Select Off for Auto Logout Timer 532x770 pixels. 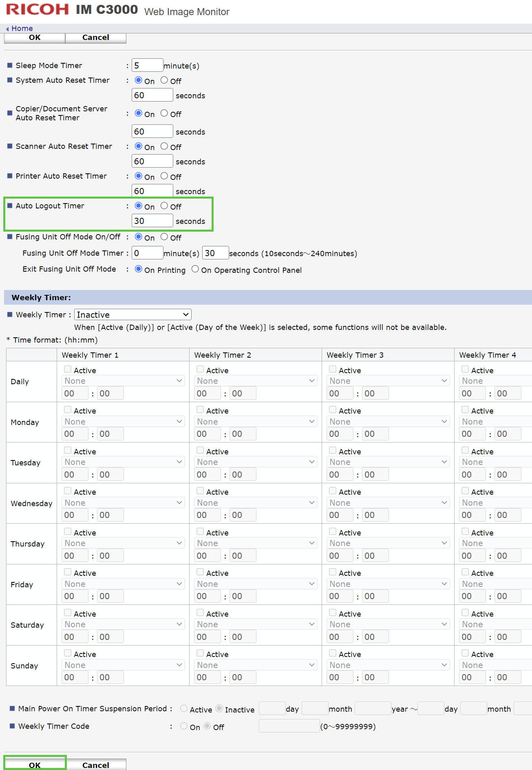click(x=164, y=206)
